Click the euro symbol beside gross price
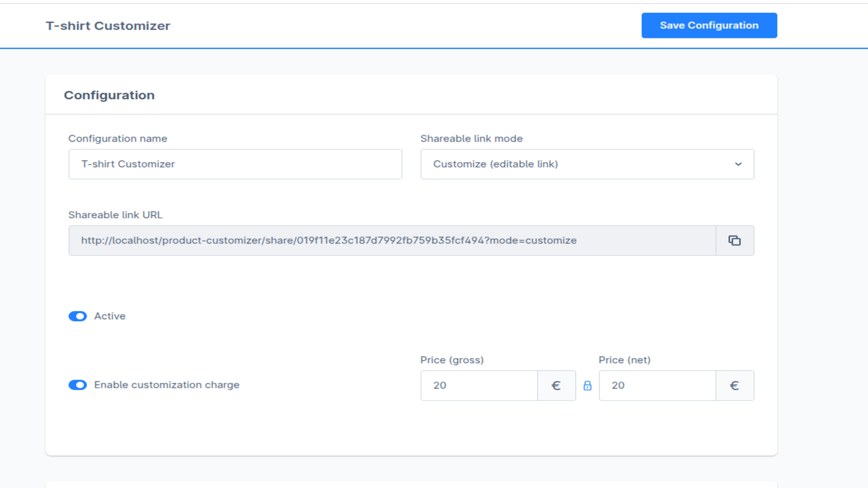868x488 pixels. point(557,385)
